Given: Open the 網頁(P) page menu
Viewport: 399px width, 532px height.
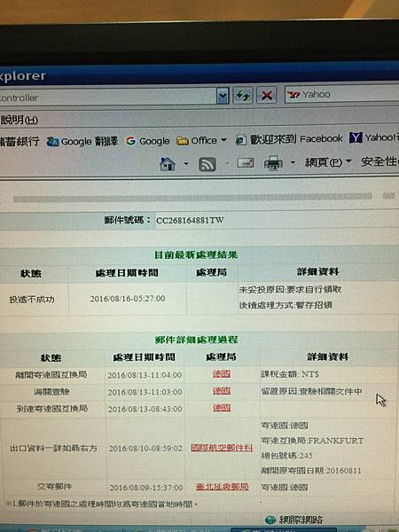Looking at the screenshot, I should (x=328, y=162).
